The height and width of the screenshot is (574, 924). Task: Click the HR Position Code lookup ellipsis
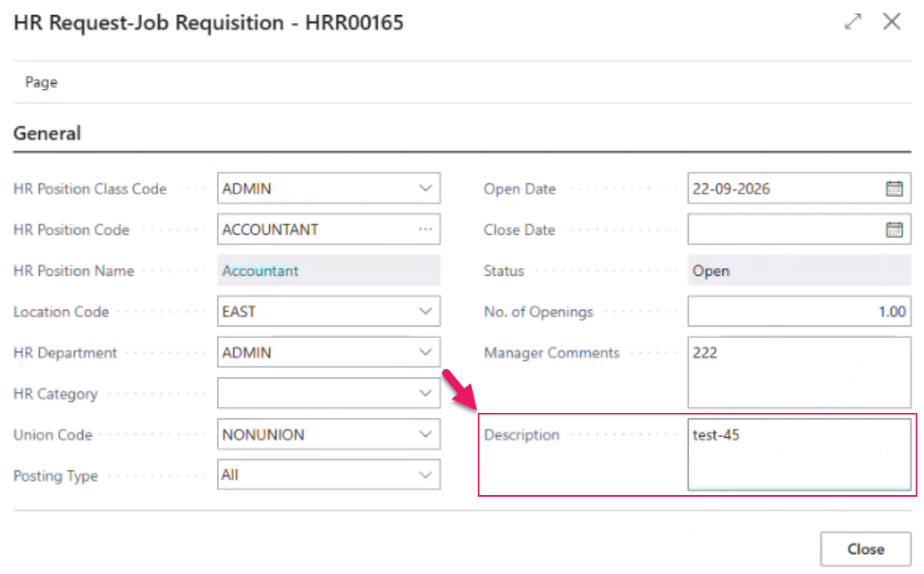(425, 229)
